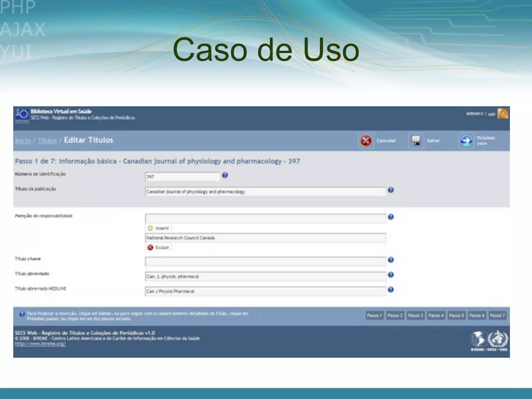Screen dimensions: 532x399
Task: Click the Títulos breadcrumb link
Action: tap(47, 141)
